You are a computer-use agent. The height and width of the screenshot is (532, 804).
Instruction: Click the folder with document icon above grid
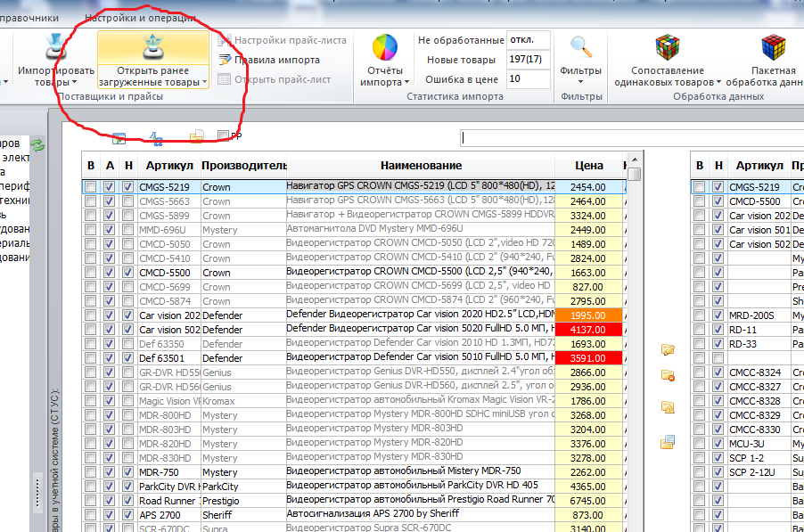click(196, 135)
